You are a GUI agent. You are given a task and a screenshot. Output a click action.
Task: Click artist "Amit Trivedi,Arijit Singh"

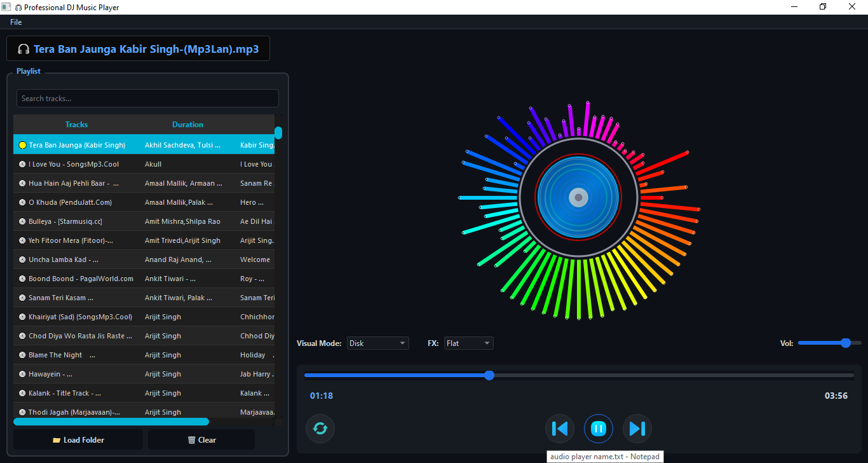182,240
